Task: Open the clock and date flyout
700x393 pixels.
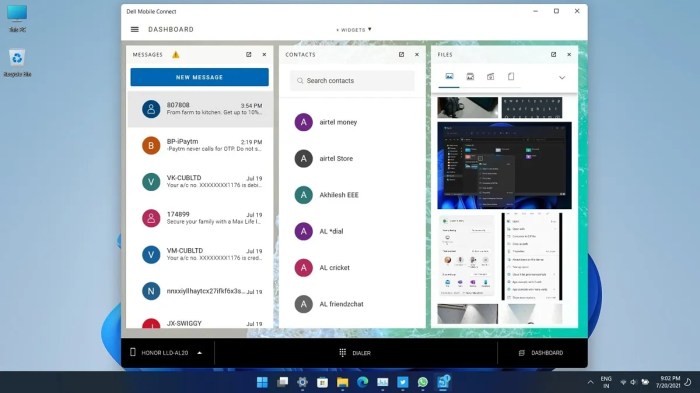Action: [668, 382]
